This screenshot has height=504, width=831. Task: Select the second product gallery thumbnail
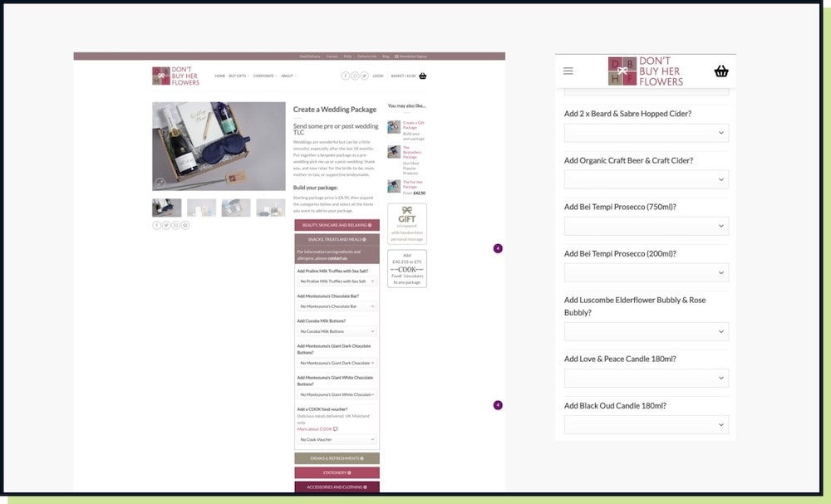click(201, 208)
